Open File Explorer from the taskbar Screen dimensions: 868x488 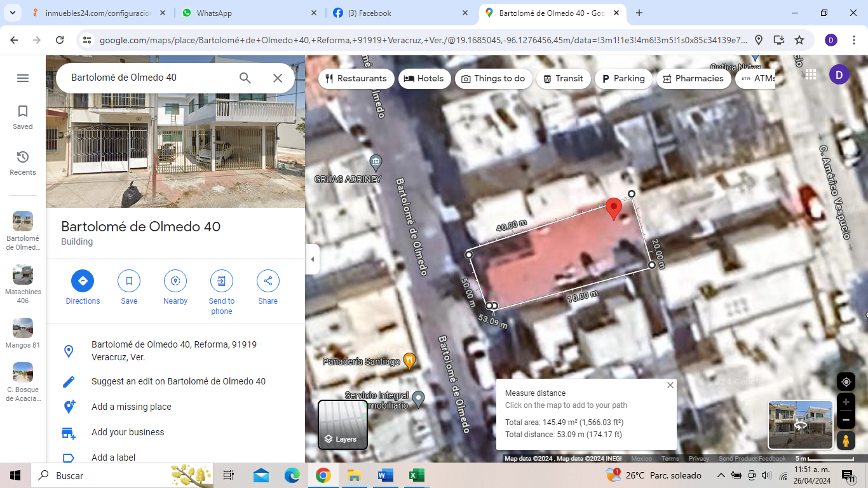[x=355, y=475]
